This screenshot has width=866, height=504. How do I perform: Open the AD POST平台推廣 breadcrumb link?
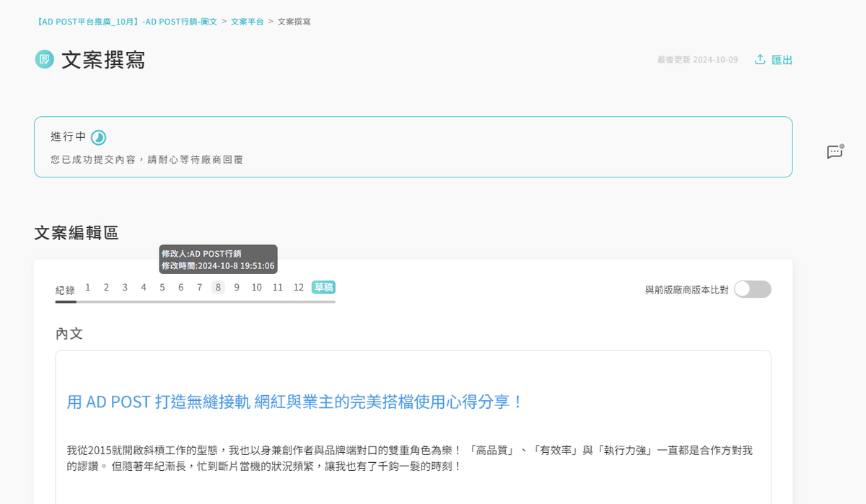[x=126, y=22]
